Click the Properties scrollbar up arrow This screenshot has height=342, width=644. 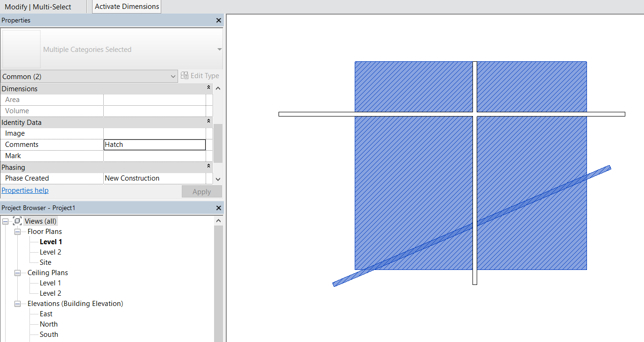pos(218,88)
